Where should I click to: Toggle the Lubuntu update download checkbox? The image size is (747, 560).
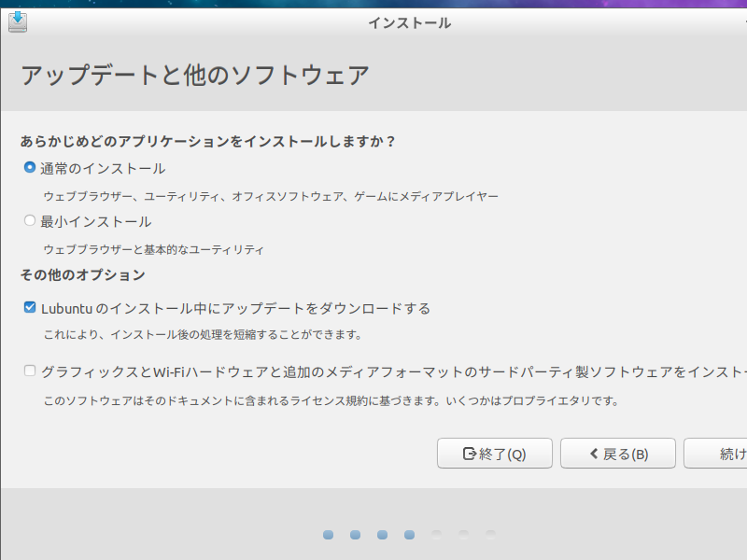(x=30, y=308)
